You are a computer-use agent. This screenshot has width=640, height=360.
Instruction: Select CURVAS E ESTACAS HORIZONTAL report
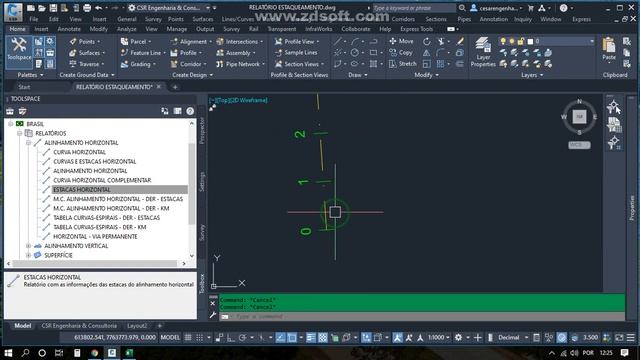tap(95, 162)
